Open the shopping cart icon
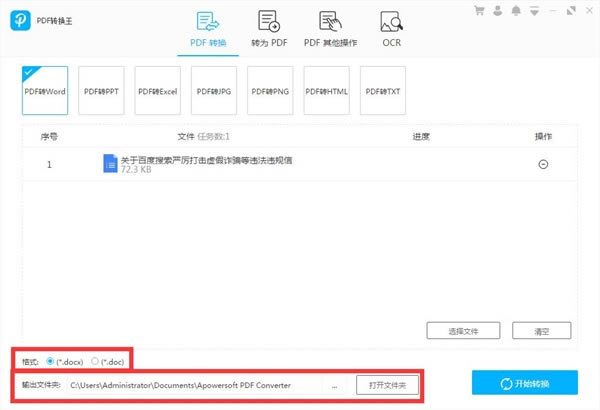This screenshot has height=410, width=600. click(x=479, y=11)
